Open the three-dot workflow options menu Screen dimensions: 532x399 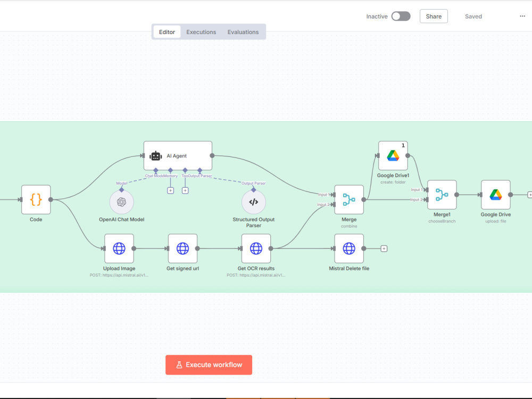tap(522, 16)
